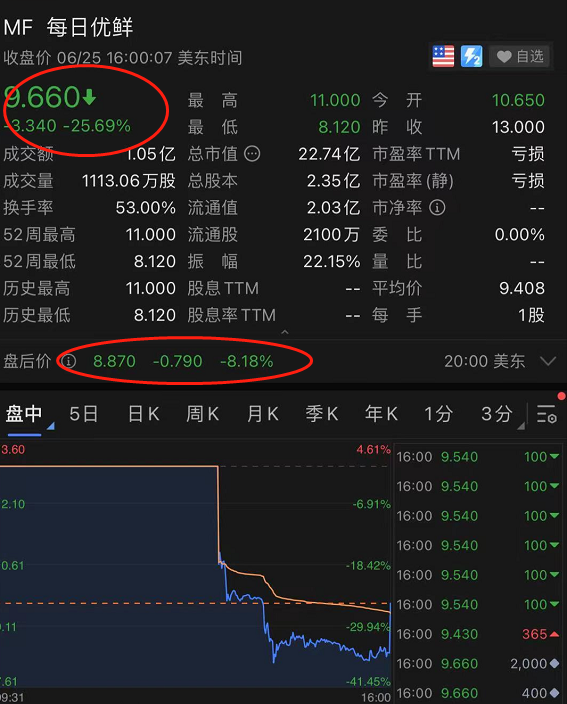The image size is (567, 704).
Task: Click the 平均价 value 9.408
Action: [522, 288]
